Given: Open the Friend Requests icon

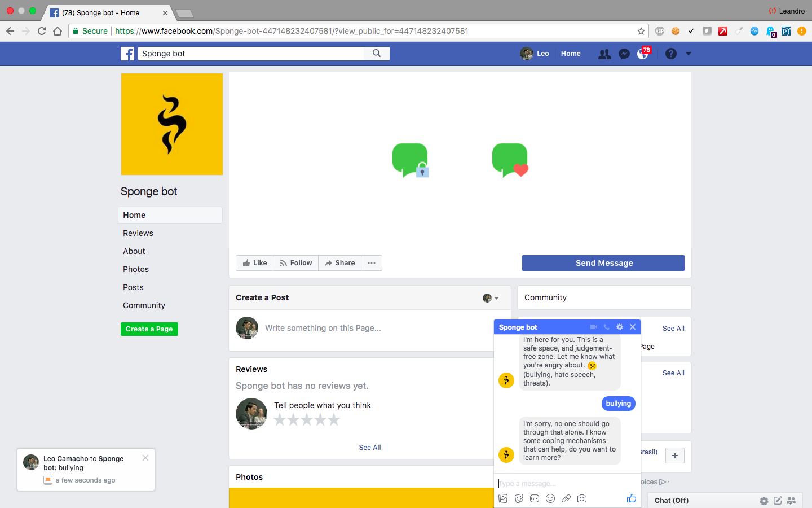Looking at the screenshot, I should tap(604, 54).
